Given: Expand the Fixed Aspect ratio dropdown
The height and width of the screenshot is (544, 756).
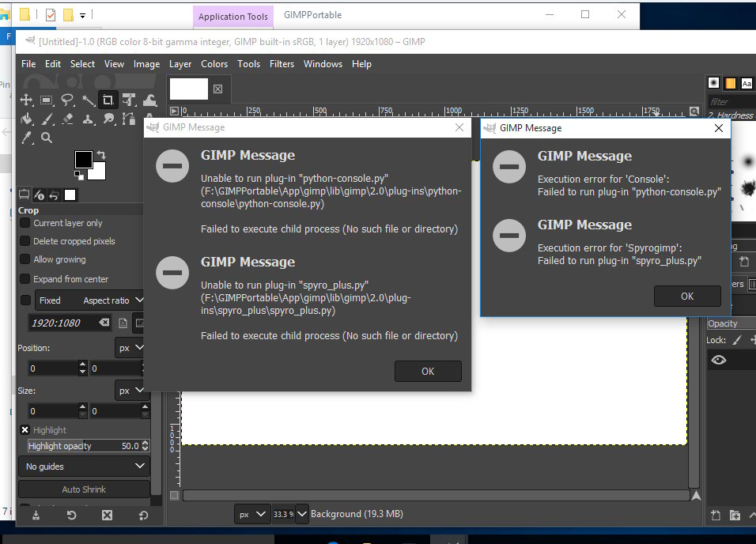Looking at the screenshot, I should (x=89, y=300).
